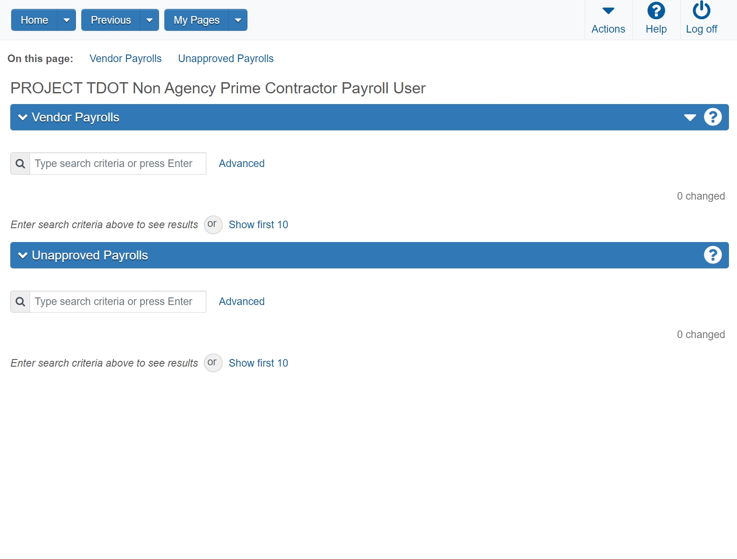The image size is (737, 560).
Task: Open help for Vendor Payrolls section
Action: pos(713,117)
